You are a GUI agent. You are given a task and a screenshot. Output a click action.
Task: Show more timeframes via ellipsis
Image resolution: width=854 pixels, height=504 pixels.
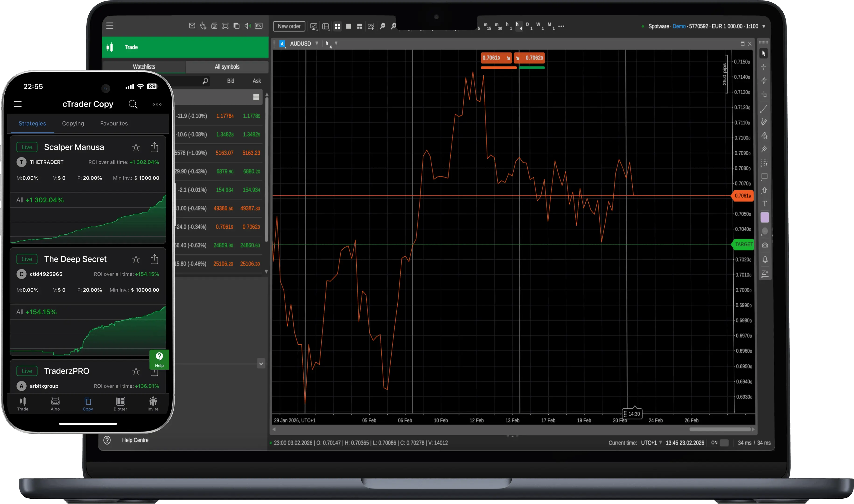click(561, 26)
